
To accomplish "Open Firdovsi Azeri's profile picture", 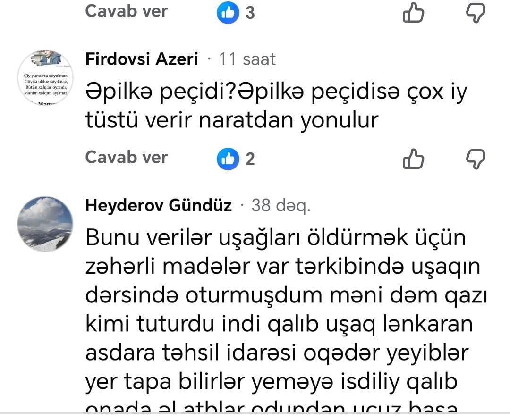I will pyautogui.click(x=45, y=77).
